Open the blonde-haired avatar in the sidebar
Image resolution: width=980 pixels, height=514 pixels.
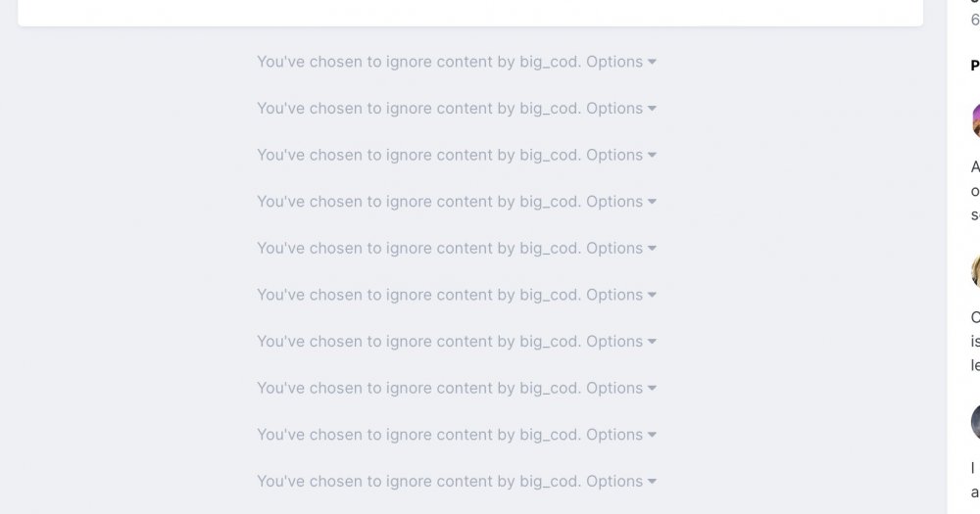click(976, 271)
